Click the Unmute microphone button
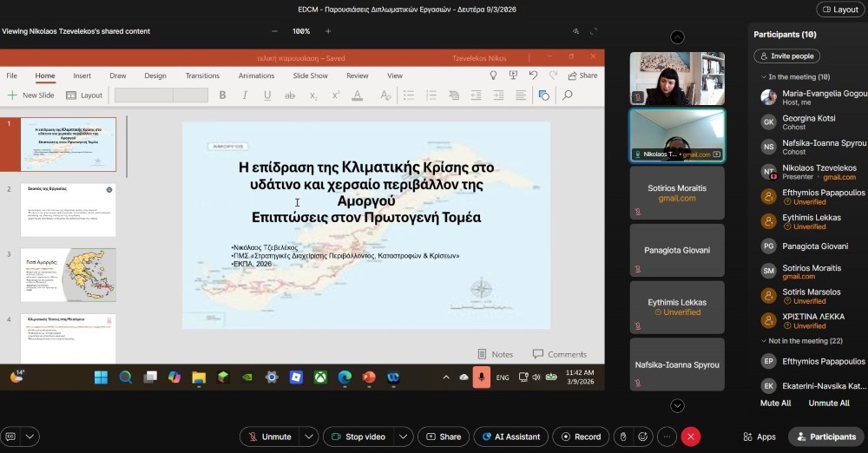This screenshot has height=453, width=868. (269, 437)
